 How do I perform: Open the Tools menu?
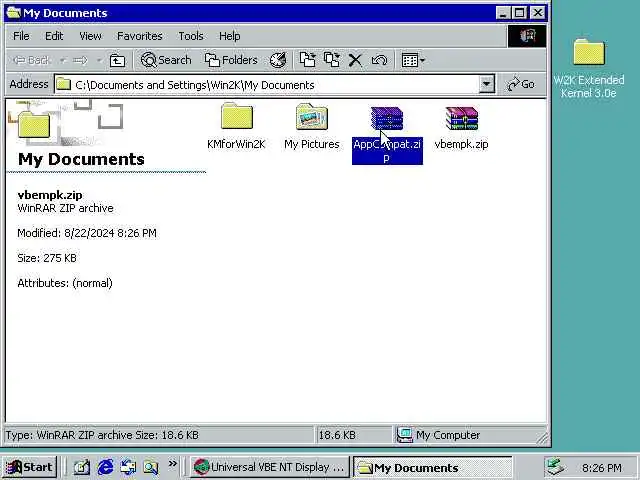click(191, 36)
